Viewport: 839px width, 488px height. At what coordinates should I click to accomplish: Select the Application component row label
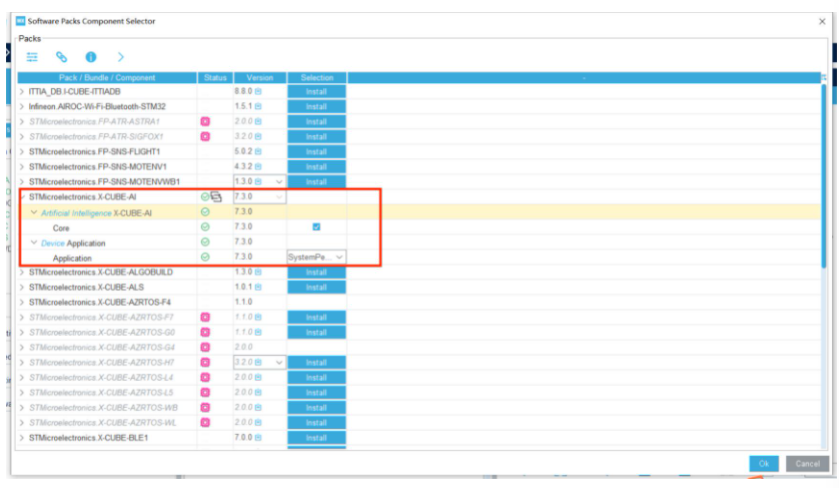tap(72, 258)
